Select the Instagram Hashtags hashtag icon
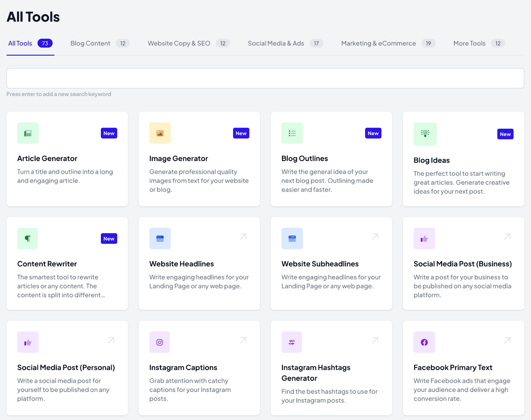 point(291,342)
